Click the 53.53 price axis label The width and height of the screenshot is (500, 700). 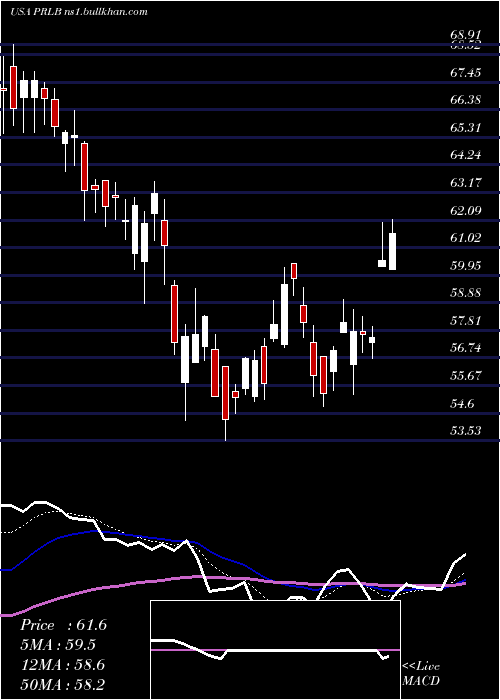(x=467, y=431)
